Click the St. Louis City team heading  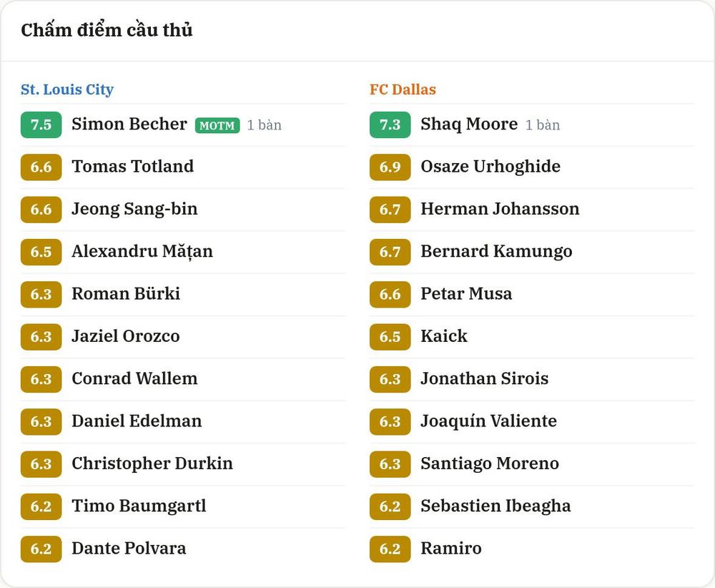tap(67, 89)
